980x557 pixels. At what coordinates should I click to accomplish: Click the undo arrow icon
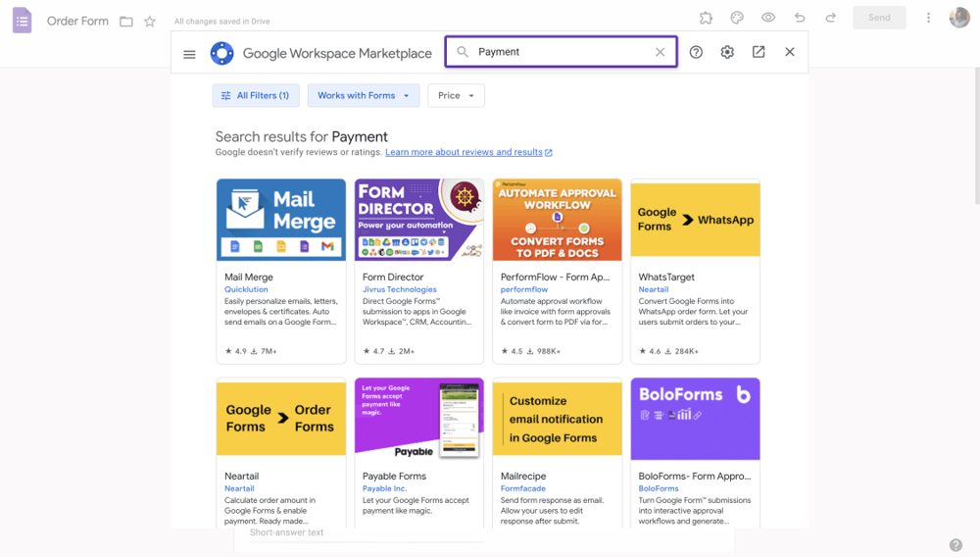click(800, 18)
